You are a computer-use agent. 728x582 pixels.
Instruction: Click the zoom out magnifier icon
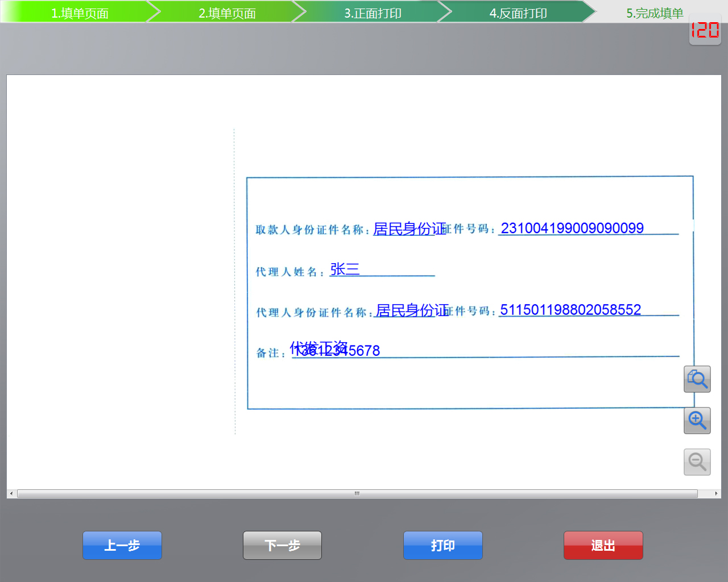click(697, 462)
